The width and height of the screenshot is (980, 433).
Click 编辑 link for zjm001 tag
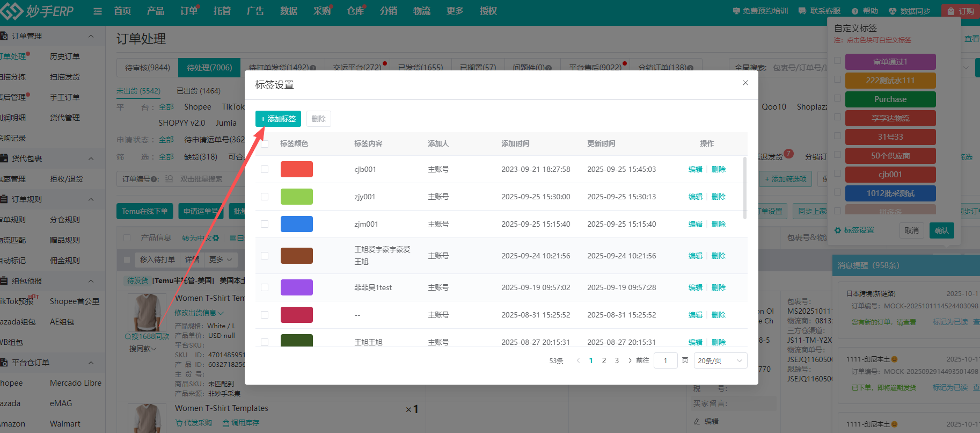tap(696, 224)
